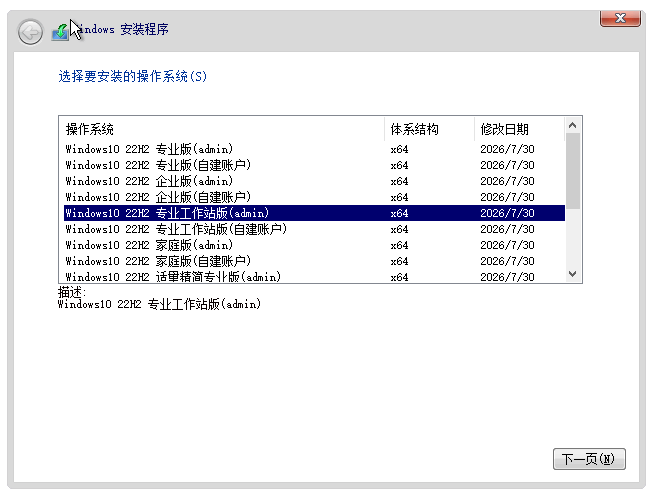Screen dimensions: 655x496
Task: Click 2026/7/30 date in 企业版(admin) row
Action: click(507, 181)
